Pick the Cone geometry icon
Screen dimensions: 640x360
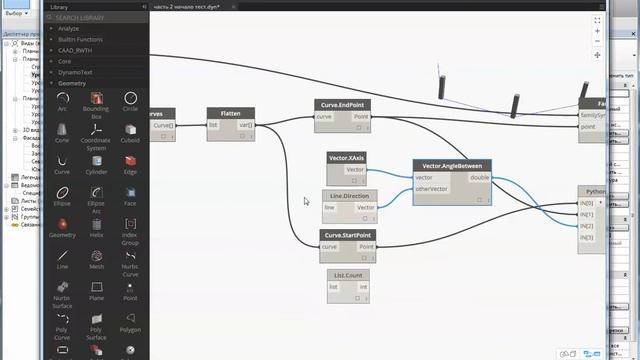tap(62, 129)
